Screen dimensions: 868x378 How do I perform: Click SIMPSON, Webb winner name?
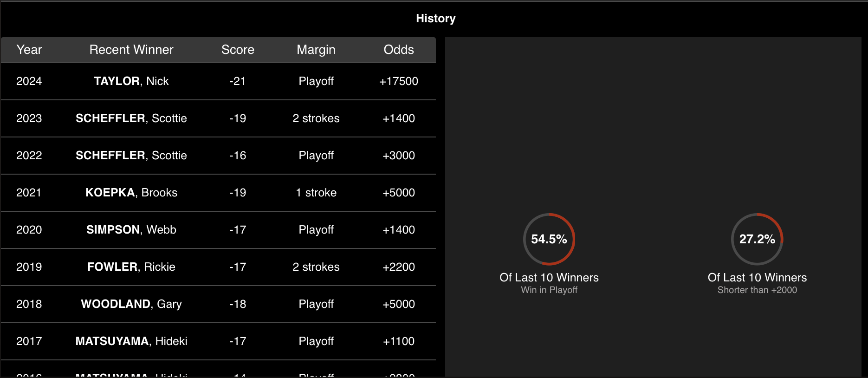131,230
